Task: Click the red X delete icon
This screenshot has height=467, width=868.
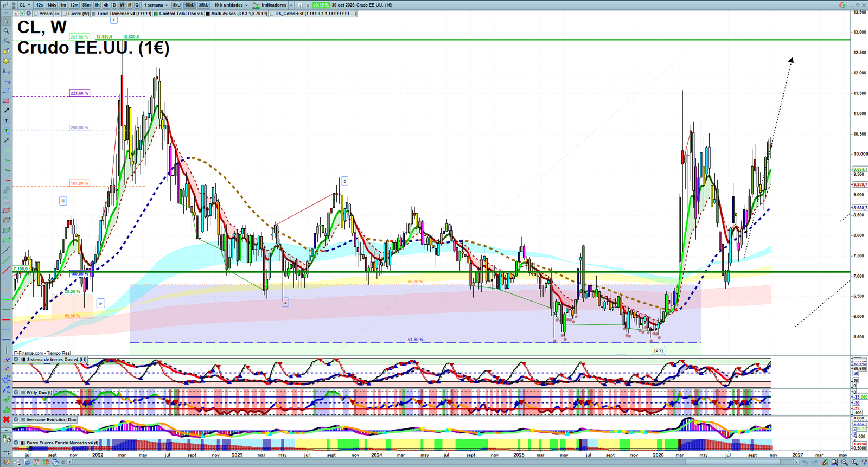Action: [6, 419]
